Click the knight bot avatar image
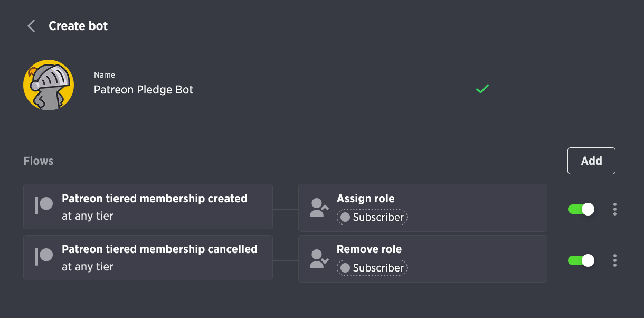 point(49,85)
